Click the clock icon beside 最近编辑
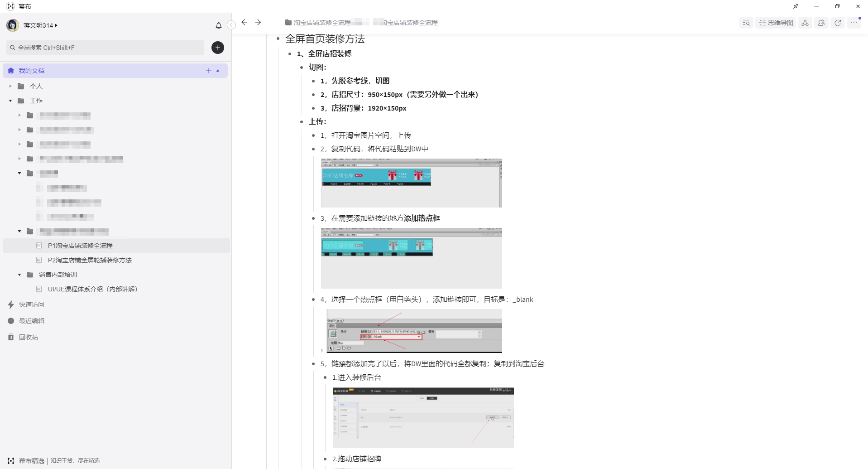Screen dimensions: 868x469 tap(11, 321)
